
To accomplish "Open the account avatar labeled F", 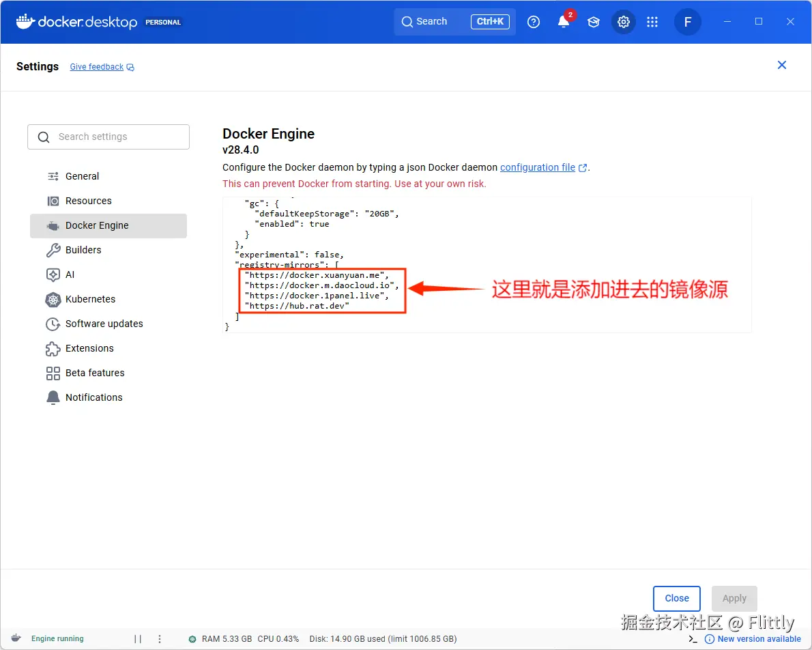I will click(688, 22).
